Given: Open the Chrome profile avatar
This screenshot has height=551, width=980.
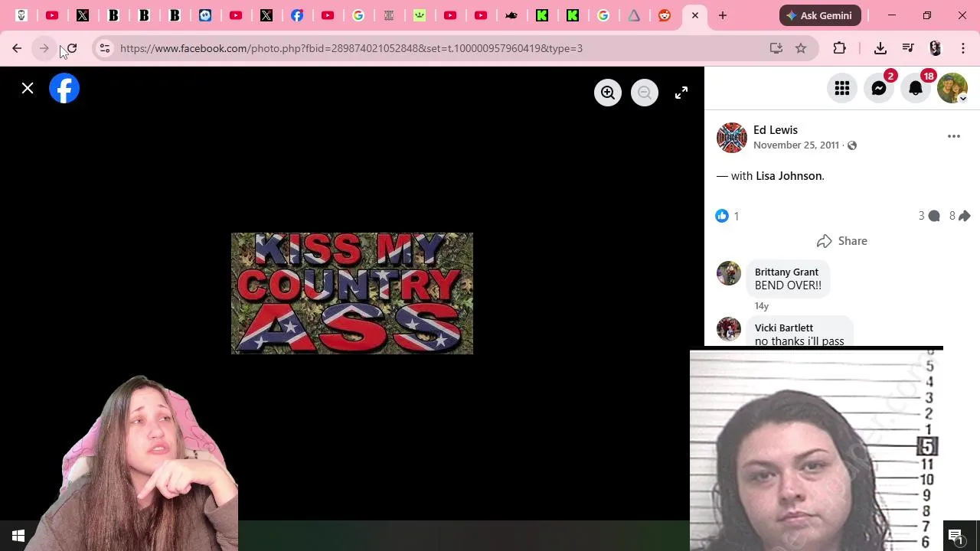Looking at the screenshot, I should pyautogui.click(x=936, y=48).
